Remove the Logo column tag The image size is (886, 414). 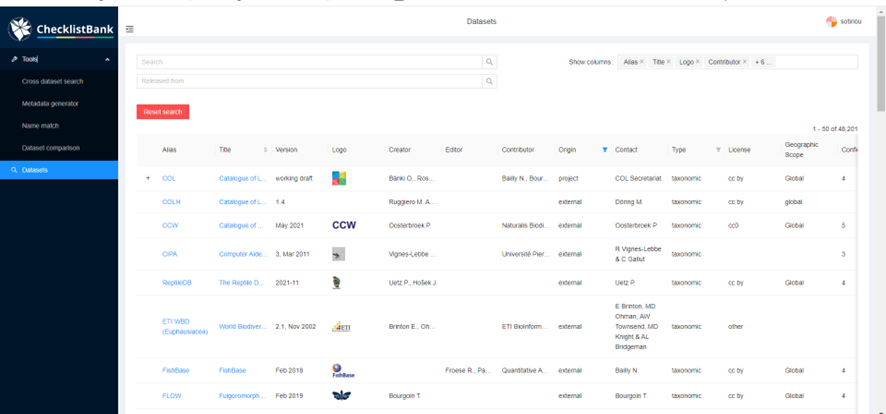pyautogui.click(x=697, y=62)
